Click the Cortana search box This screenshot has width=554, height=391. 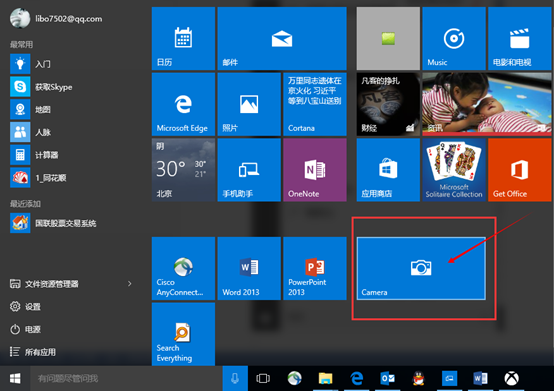[x=126, y=378]
